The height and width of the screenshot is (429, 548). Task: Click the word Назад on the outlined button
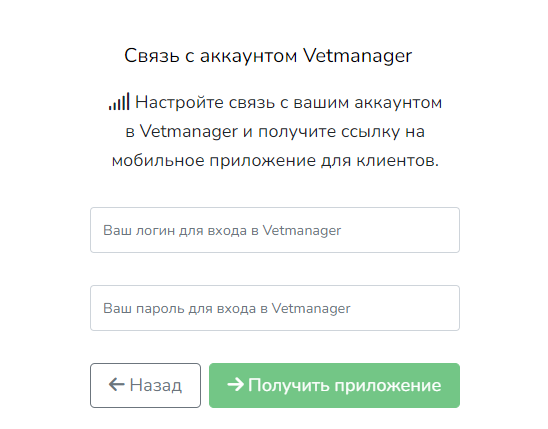click(x=156, y=385)
